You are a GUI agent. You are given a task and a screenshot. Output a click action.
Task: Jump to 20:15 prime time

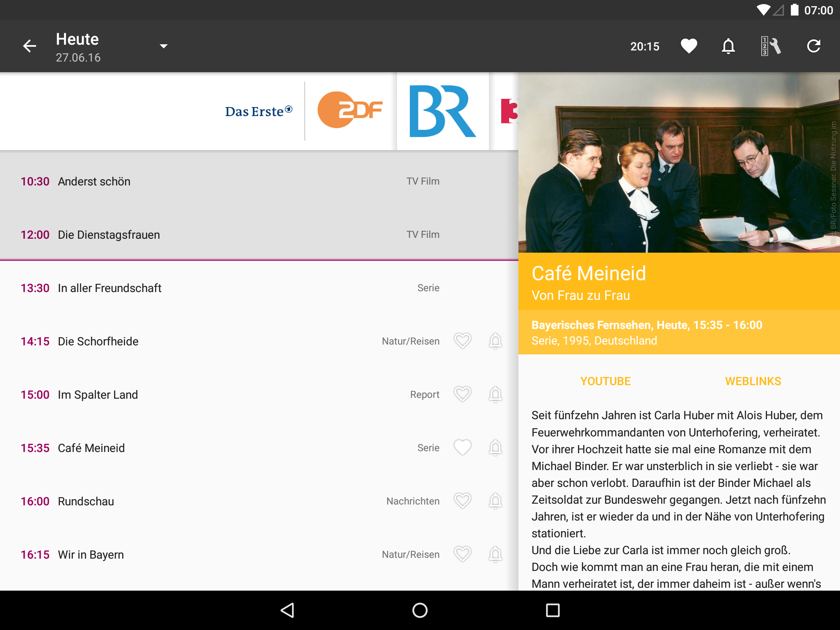pyautogui.click(x=644, y=46)
